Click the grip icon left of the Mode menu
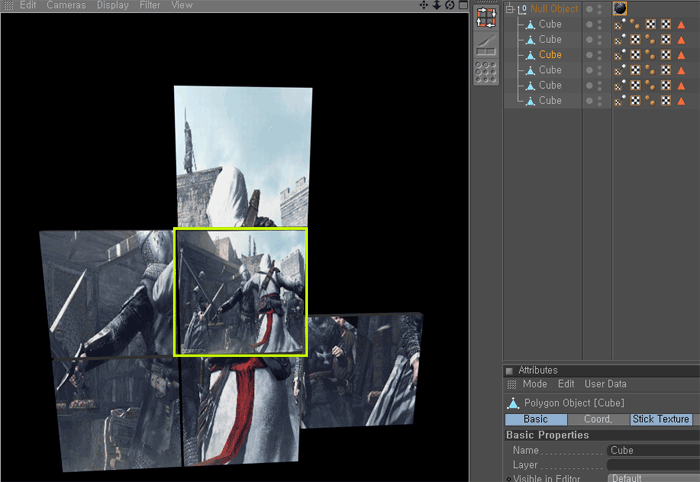The image size is (700, 482). tap(512, 384)
